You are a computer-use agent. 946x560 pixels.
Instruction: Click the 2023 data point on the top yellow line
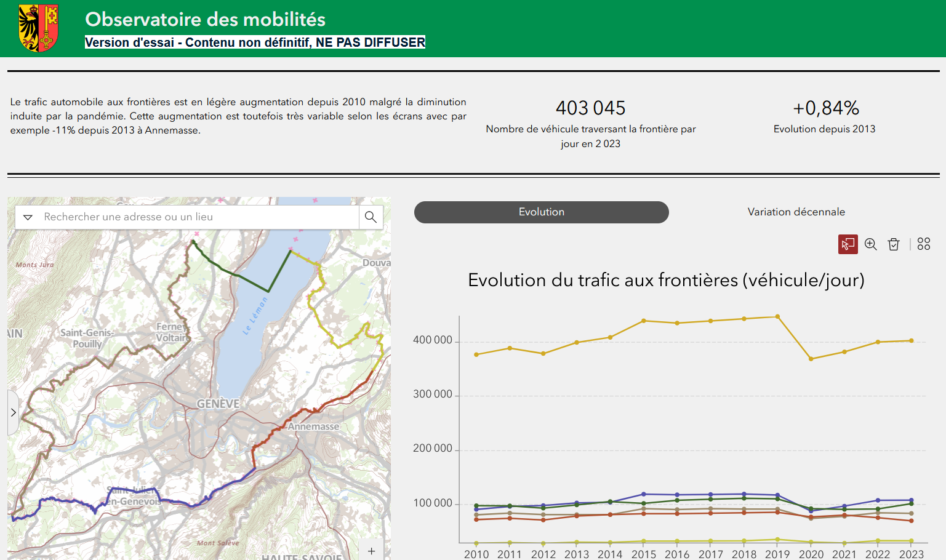click(912, 341)
